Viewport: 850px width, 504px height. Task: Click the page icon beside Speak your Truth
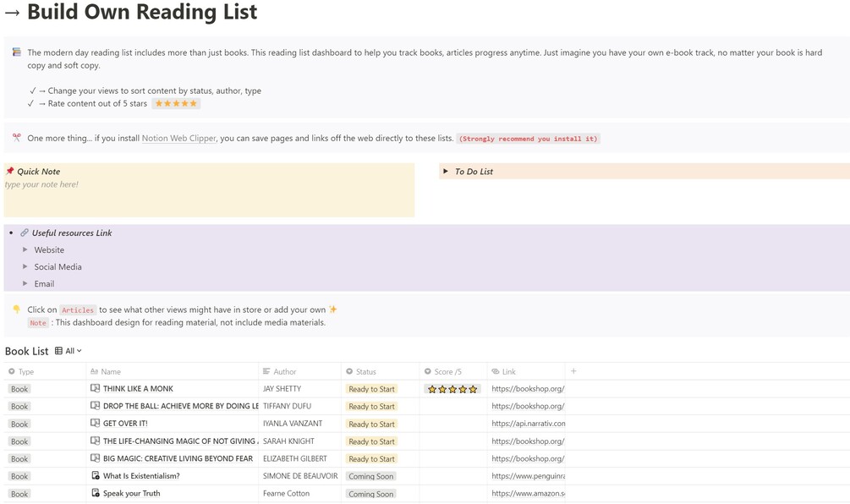click(x=96, y=493)
